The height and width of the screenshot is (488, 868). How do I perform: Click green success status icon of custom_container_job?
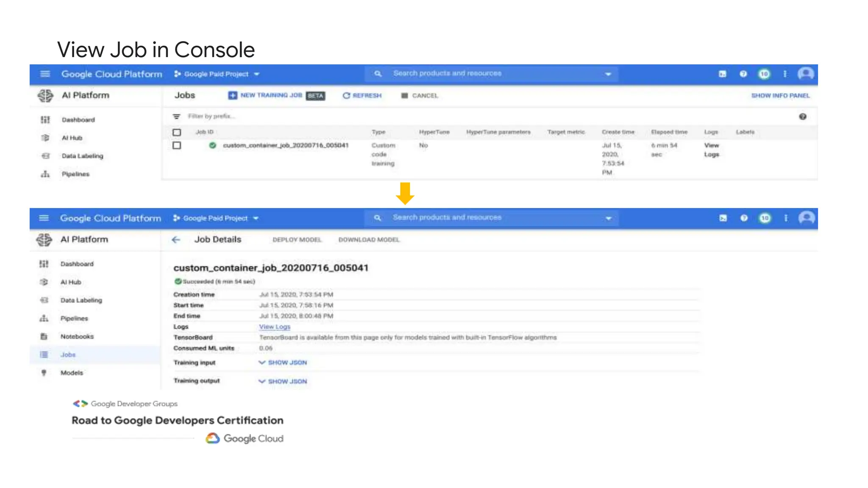pyautogui.click(x=212, y=145)
